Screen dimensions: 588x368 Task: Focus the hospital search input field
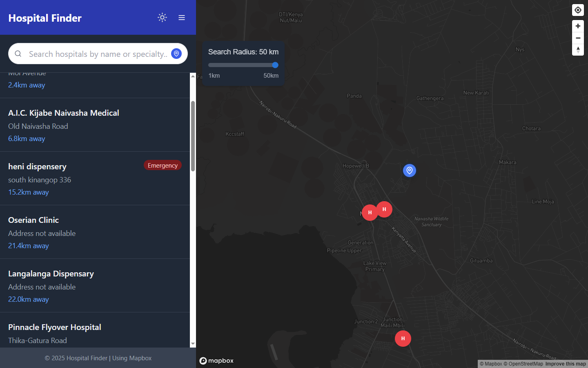98,54
